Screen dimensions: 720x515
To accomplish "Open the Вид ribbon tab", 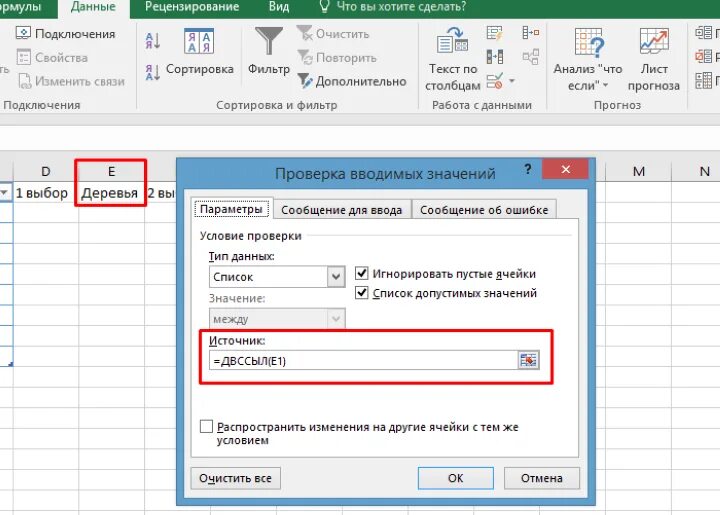I will [279, 7].
